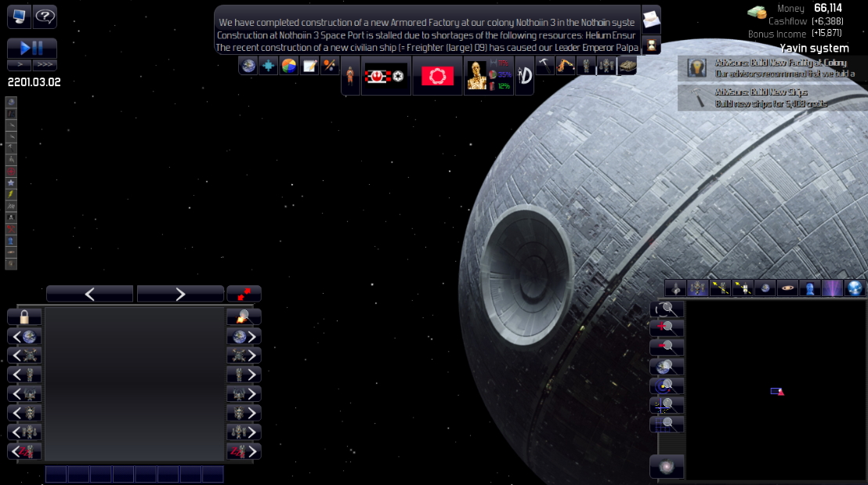Open the percent trade icon
This screenshot has height=485, width=868.
(329, 66)
